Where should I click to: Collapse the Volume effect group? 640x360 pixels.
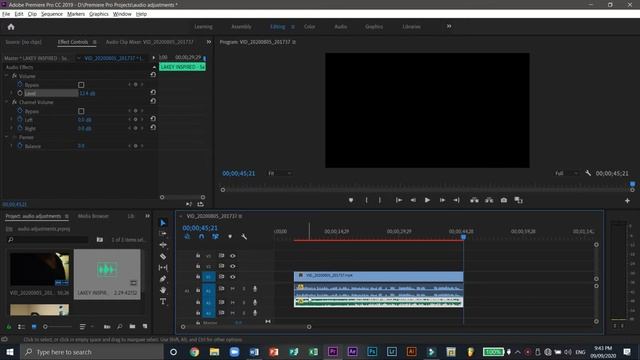coord(6,76)
